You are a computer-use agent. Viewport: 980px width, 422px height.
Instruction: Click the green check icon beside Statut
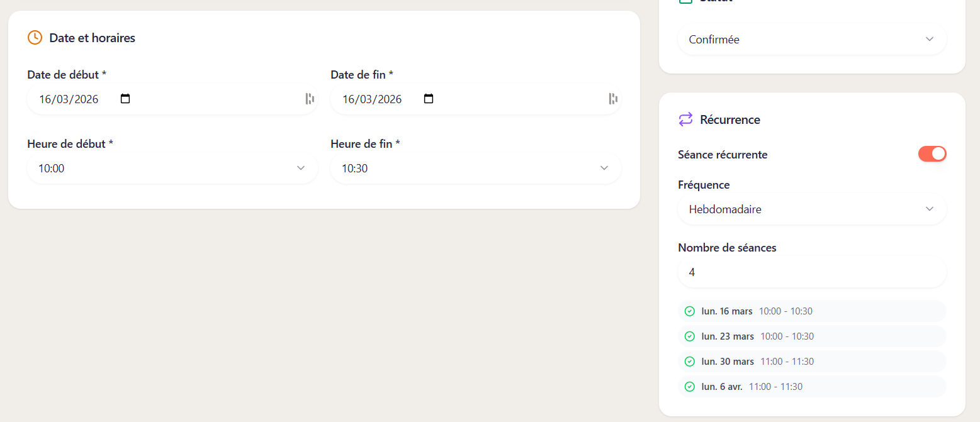point(686,2)
